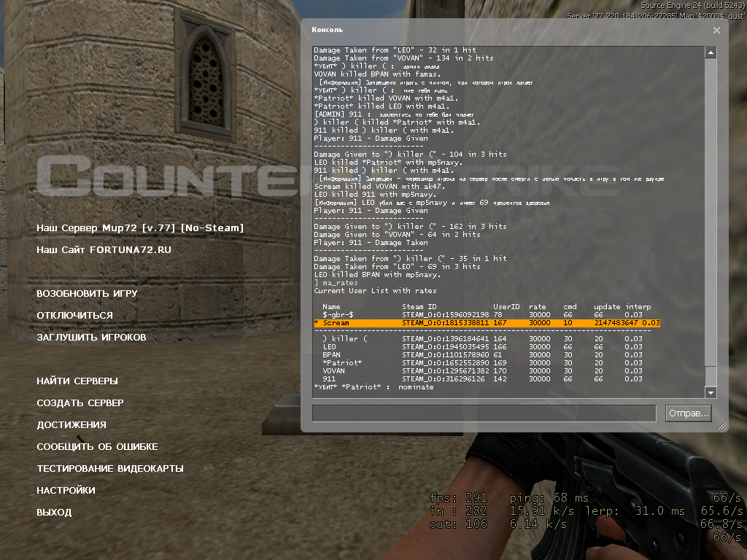Viewport: 747px width, 560px height.
Task: Click "Source Engine 24 (build 5243)" text
Action: tap(693, 5)
